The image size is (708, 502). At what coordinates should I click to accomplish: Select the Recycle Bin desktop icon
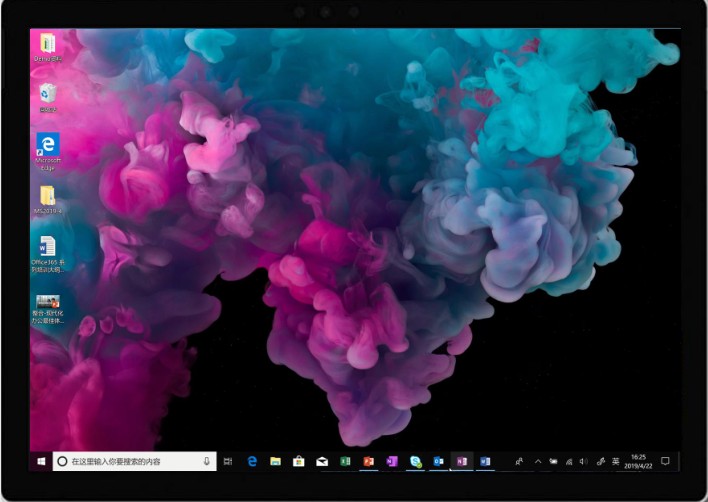click(x=48, y=98)
